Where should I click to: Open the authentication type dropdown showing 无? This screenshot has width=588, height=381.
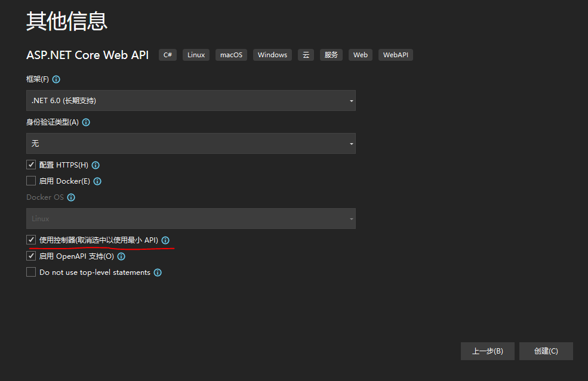[191, 144]
